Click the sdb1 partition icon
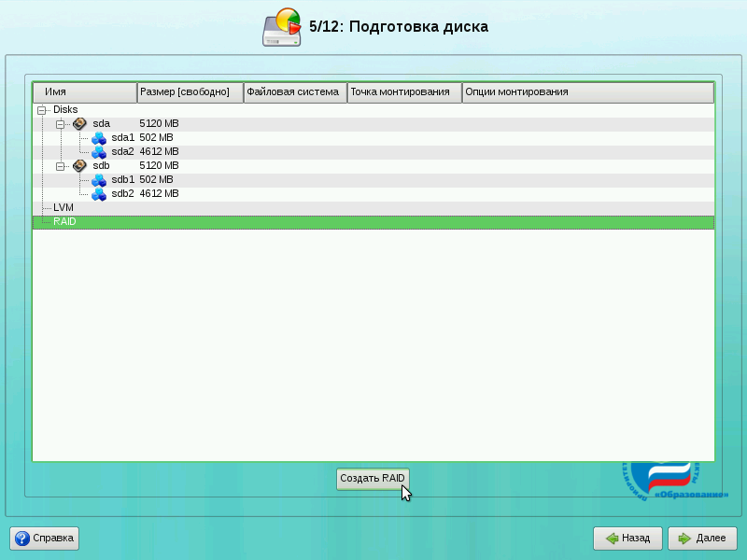The image size is (747, 560). tap(99, 179)
